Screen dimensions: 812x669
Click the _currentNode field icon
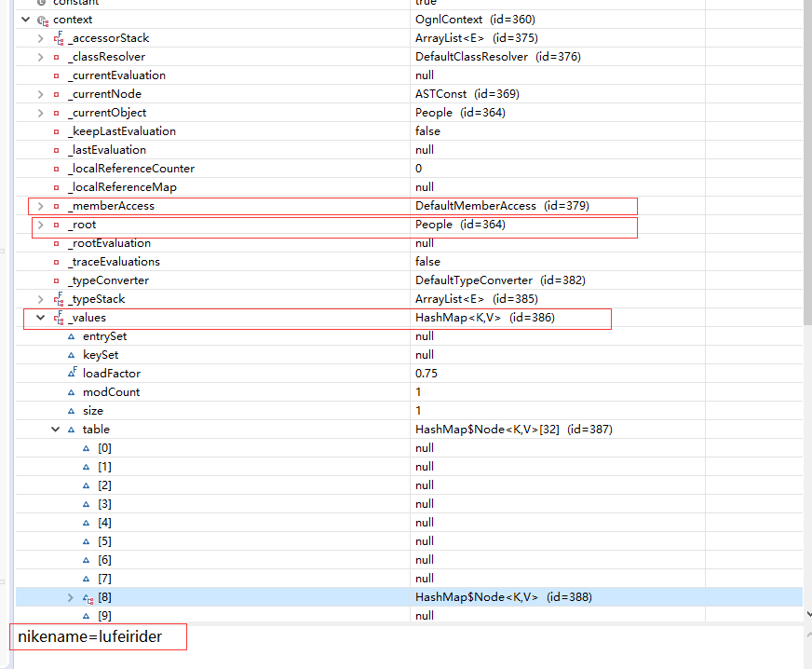(x=57, y=94)
